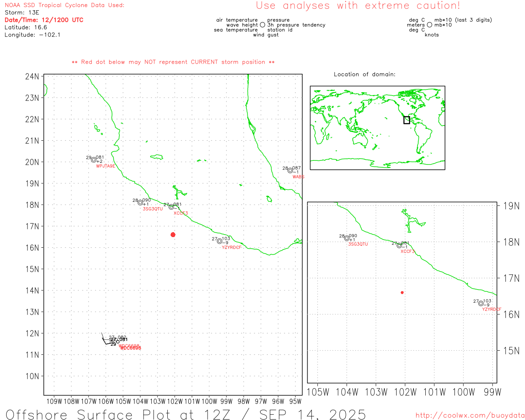
Task: Click the 'station id' legend label
Action: pos(280,30)
